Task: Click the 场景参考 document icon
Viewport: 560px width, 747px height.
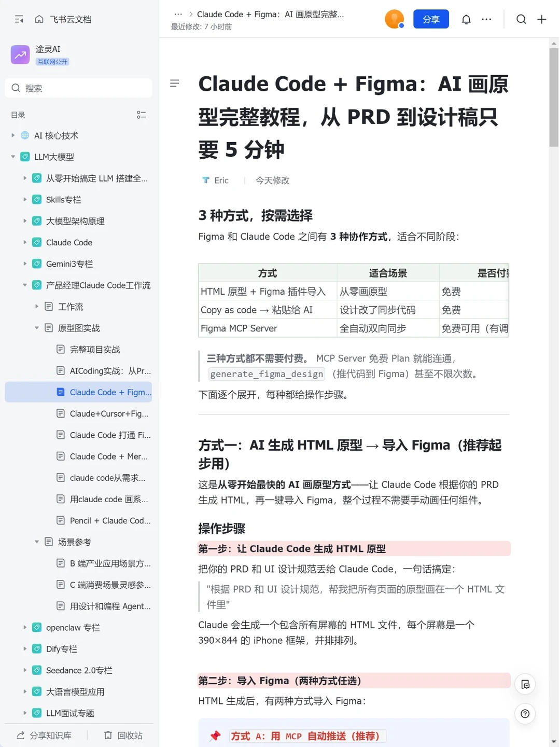Action: pos(49,542)
